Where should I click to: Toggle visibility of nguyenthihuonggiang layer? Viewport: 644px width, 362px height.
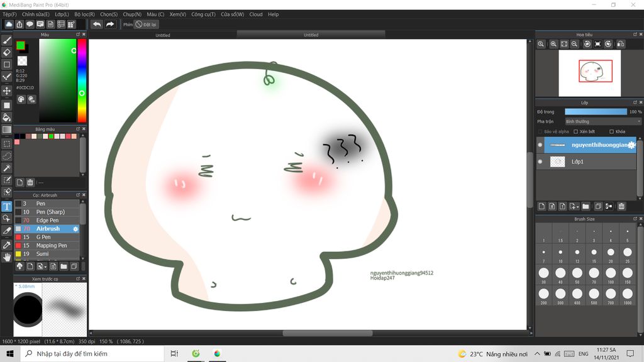click(540, 145)
